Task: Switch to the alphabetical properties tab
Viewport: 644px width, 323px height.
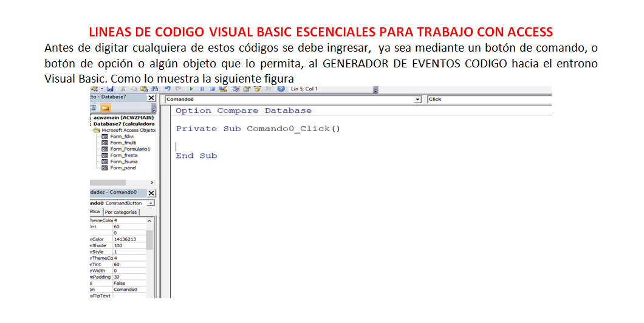Action: click(95, 212)
